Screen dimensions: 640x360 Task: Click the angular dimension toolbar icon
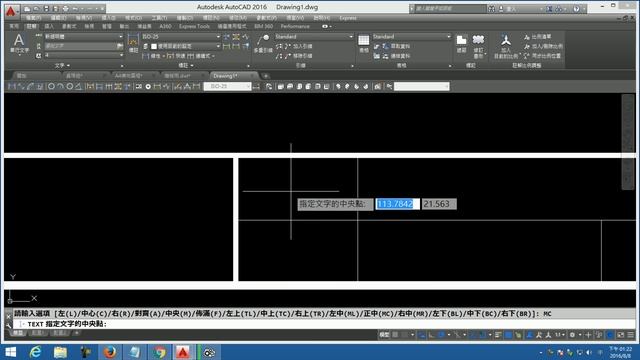tap(79, 86)
